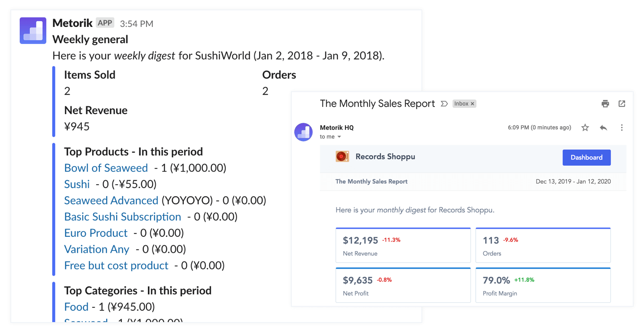
Task: Open the Dashboard button in the email
Action: [x=586, y=157]
